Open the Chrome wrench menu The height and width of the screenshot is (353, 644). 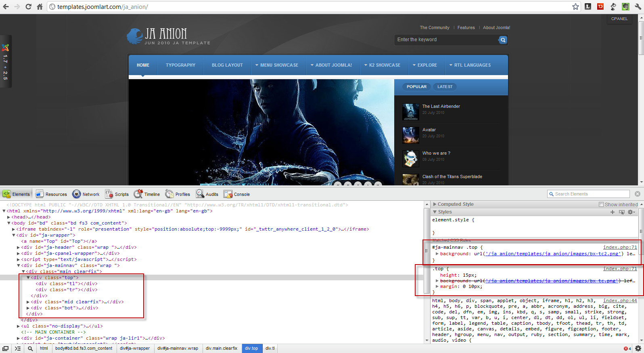[638, 6]
